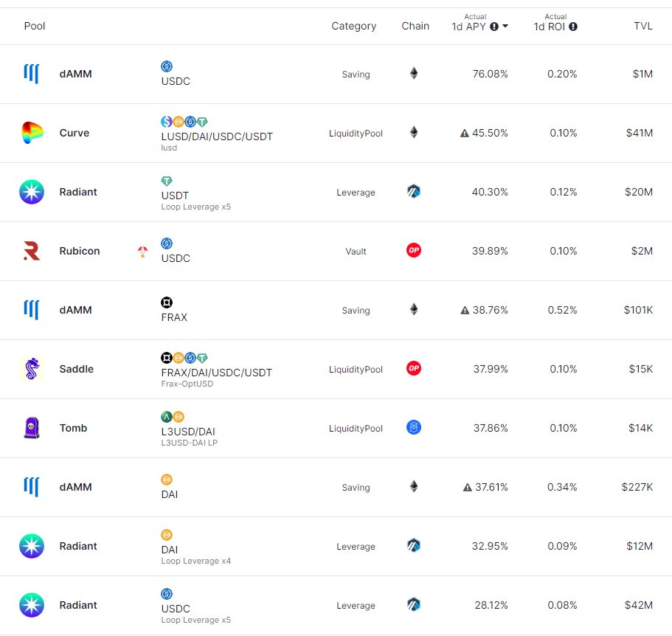Viewport: 672px width, 636px height.
Task: Click Ethereum chain icon in dAMM USDC row
Action: coord(414,73)
